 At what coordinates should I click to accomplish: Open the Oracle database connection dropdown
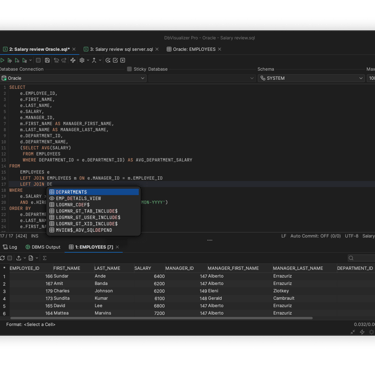click(x=73, y=78)
